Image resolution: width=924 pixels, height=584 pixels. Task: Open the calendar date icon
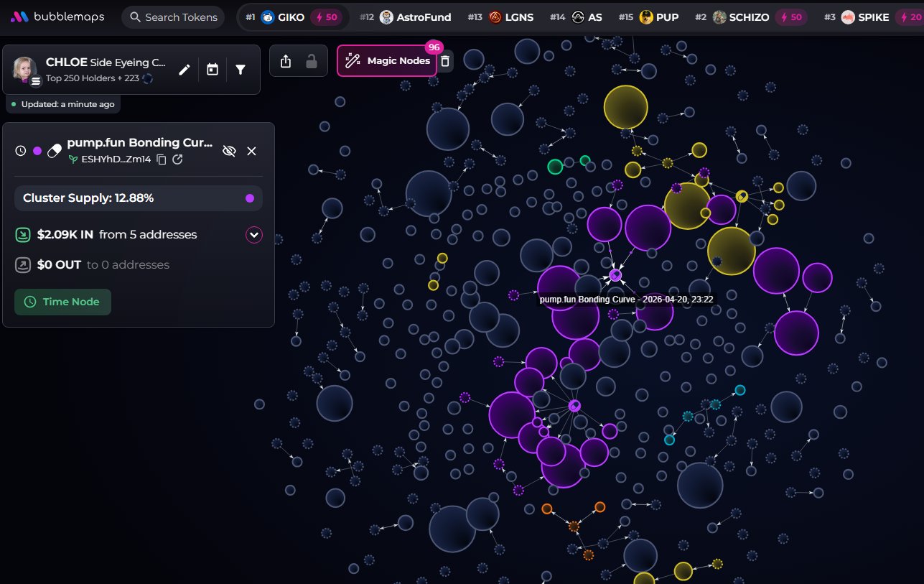[x=213, y=70]
